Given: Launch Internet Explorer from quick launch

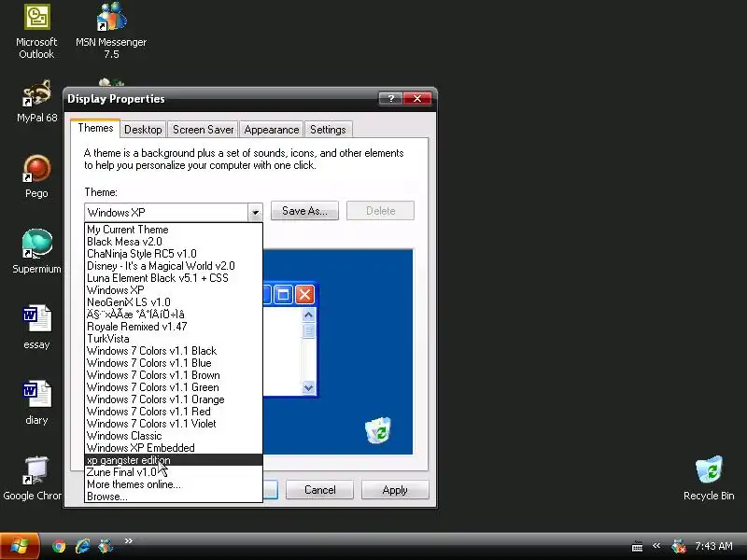Looking at the screenshot, I should (x=82, y=546).
